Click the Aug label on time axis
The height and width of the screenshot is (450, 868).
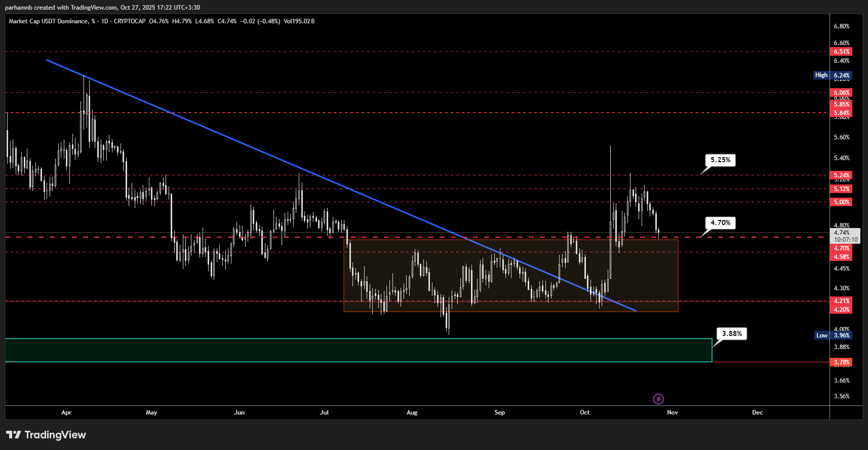click(x=412, y=413)
